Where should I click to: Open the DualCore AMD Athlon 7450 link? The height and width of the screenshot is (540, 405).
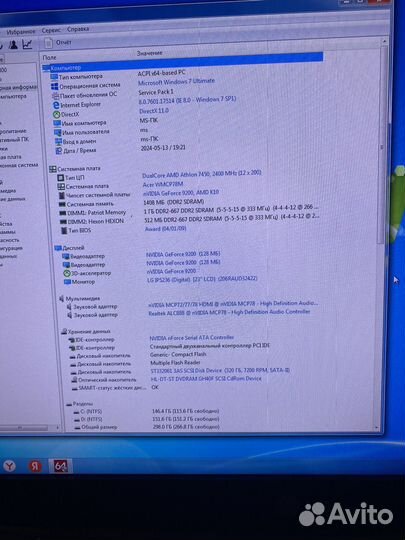tap(202, 174)
